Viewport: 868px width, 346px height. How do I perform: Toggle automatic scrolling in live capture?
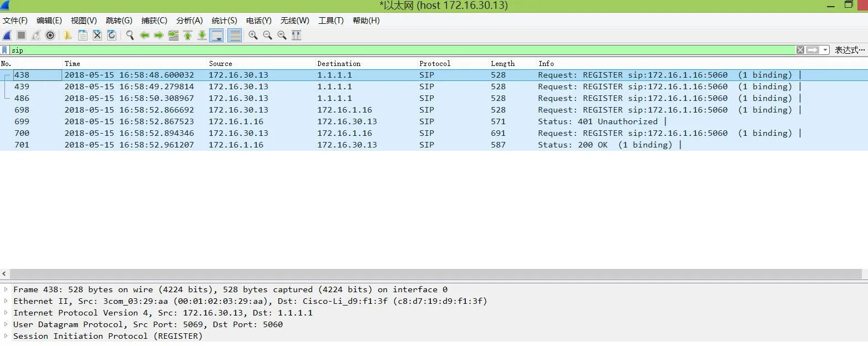pyautogui.click(x=216, y=35)
